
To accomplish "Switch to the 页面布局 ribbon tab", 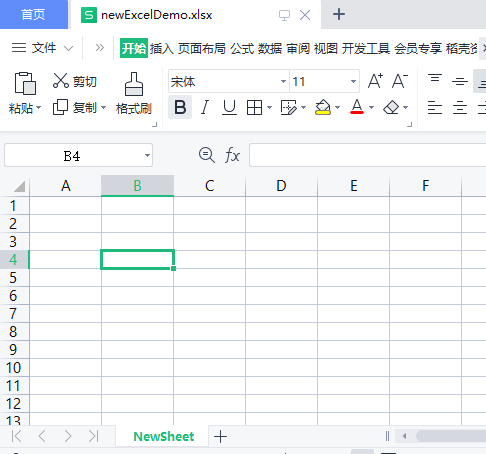I will (x=202, y=49).
